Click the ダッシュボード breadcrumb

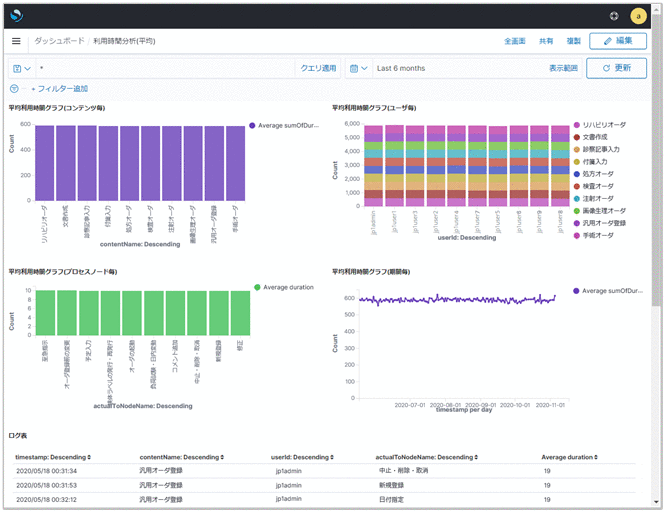coord(59,41)
